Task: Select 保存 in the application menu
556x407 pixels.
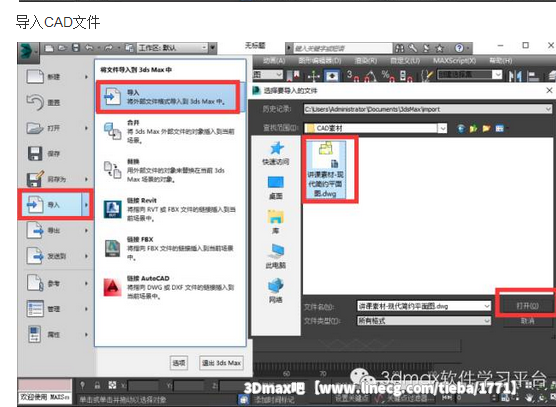Action: click(56, 154)
